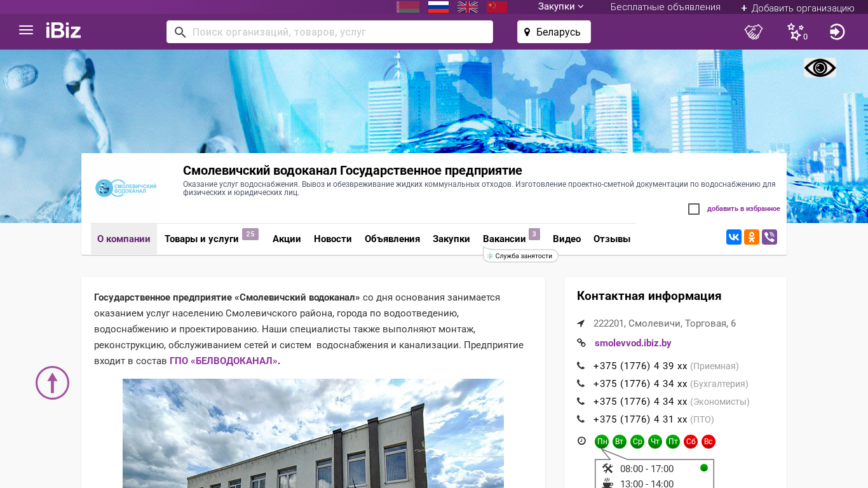The height and width of the screenshot is (488, 868).
Task: Select Tuesday 'Вт' day circle
Action: point(620,442)
